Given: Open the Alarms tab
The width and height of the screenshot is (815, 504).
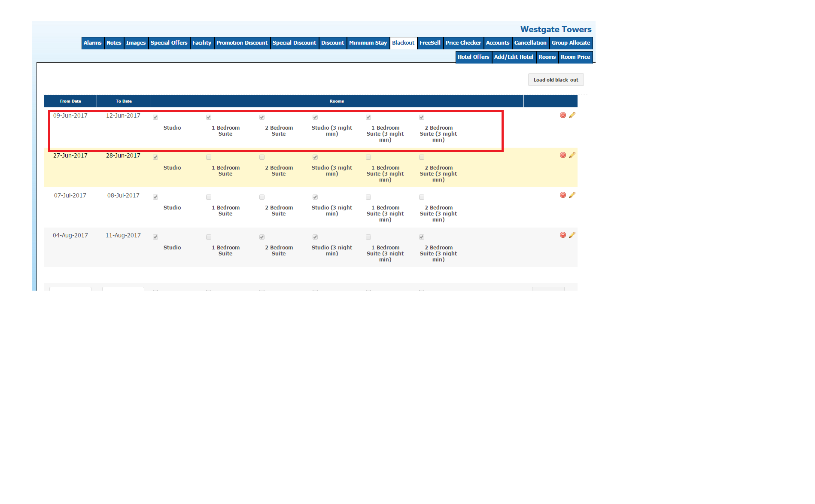Looking at the screenshot, I should coord(93,43).
